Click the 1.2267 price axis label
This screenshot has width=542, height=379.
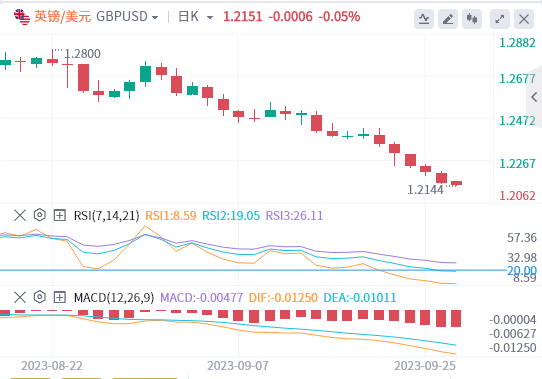coord(517,164)
